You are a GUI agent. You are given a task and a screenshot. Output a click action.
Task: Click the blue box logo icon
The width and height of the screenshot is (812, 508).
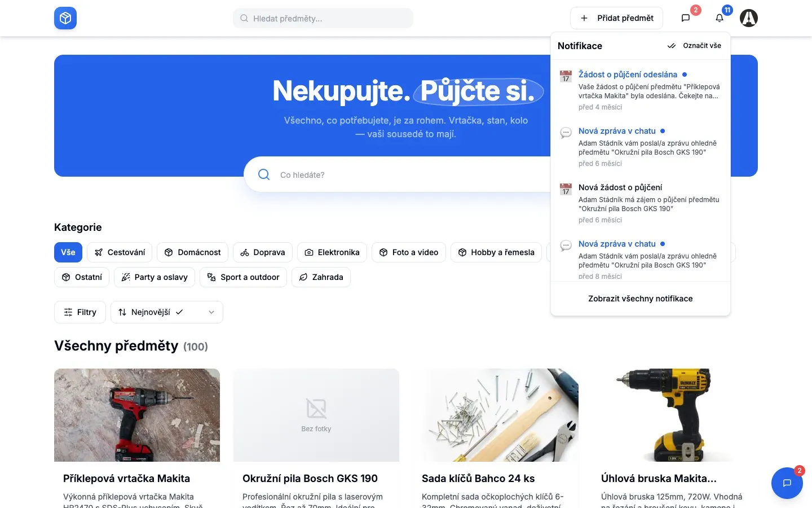click(65, 18)
